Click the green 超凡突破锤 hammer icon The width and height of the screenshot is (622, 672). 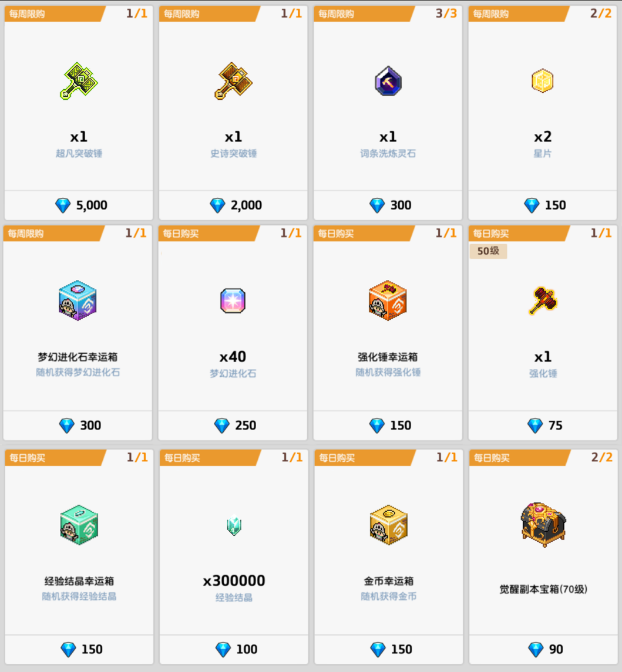[x=79, y=81]
